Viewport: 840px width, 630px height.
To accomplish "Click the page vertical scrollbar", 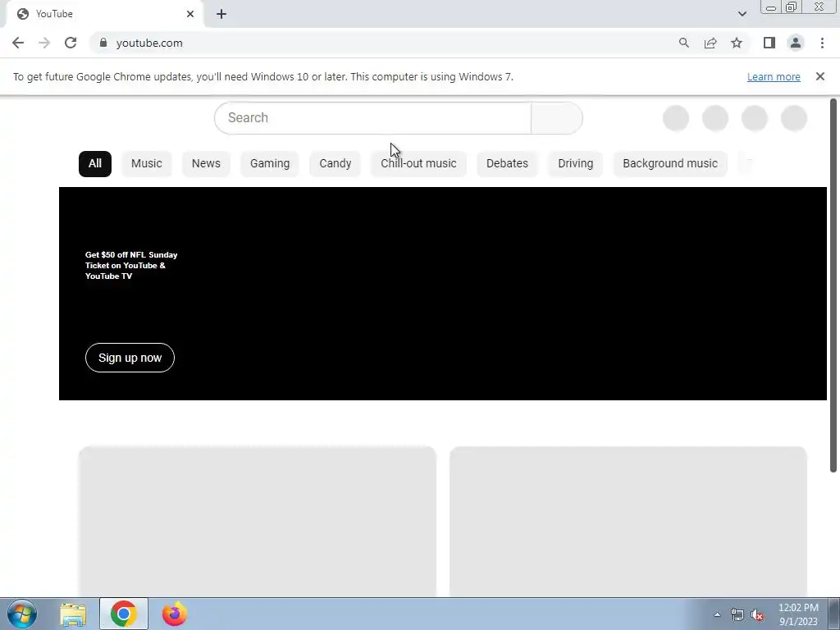I will tap(833, 285).
